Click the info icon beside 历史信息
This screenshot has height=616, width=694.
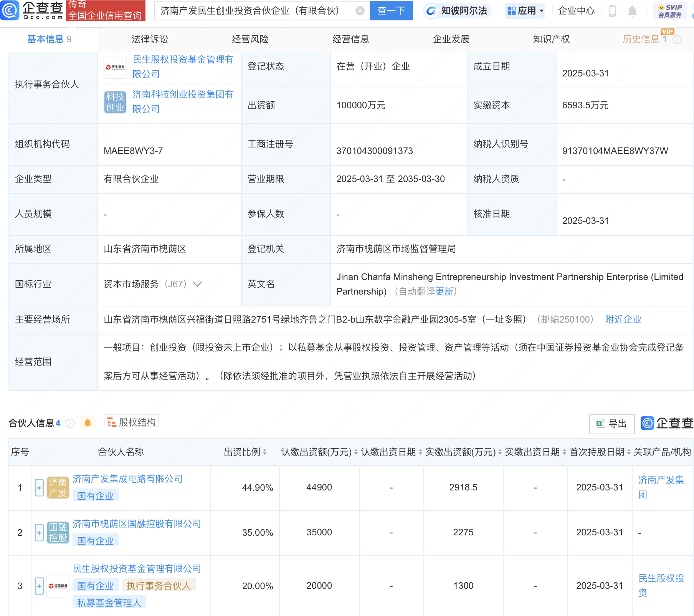pos(677,40)
